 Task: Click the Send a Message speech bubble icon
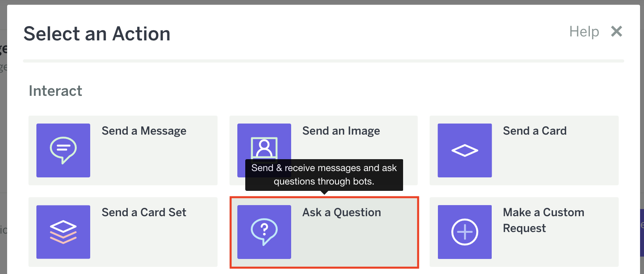coord(63,150)
